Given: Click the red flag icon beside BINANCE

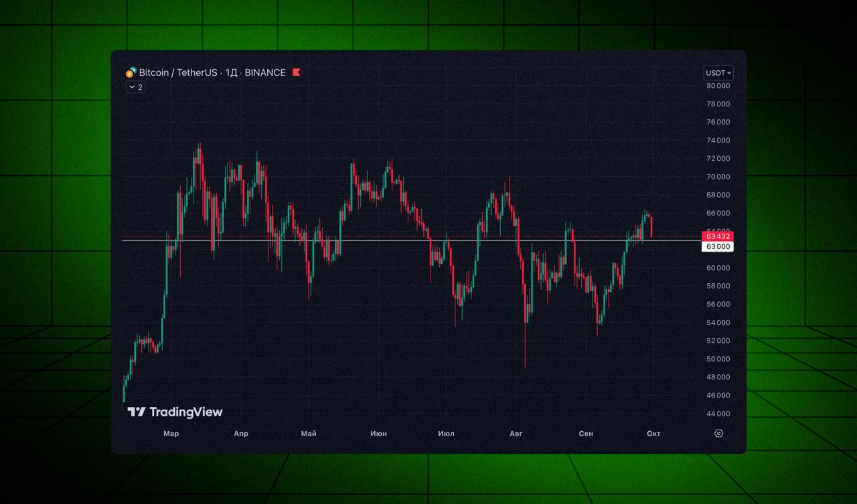Looking at the screenshot, I should tap(297, 72).
